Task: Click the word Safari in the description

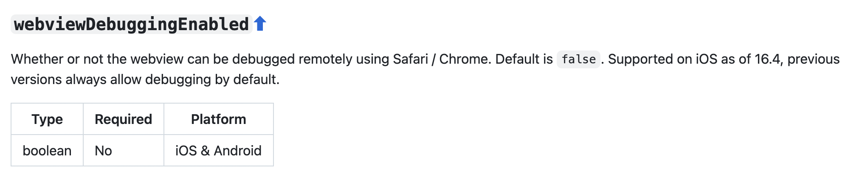Action: pyautogui.click(x=410, y=59)
